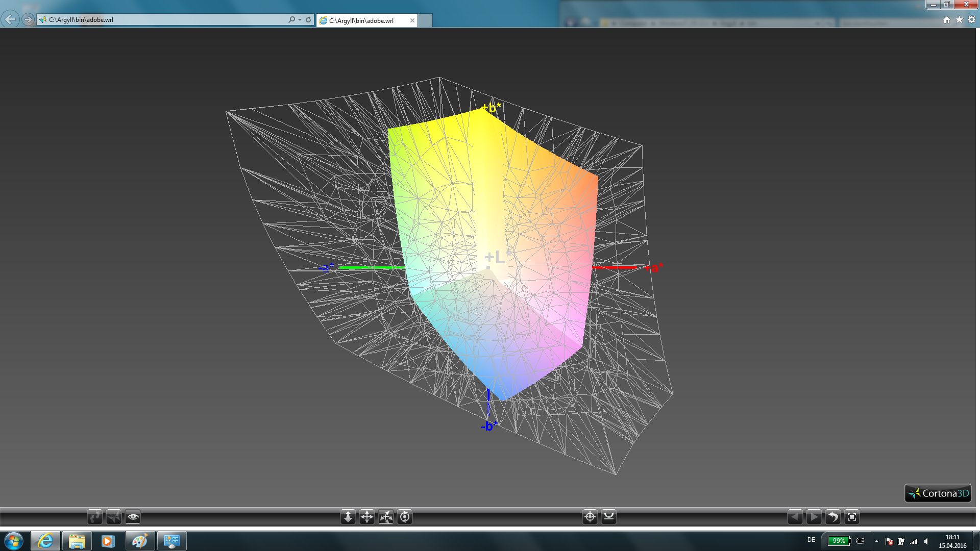Activate the Pan four-arrow tool

tap(367, 517)
